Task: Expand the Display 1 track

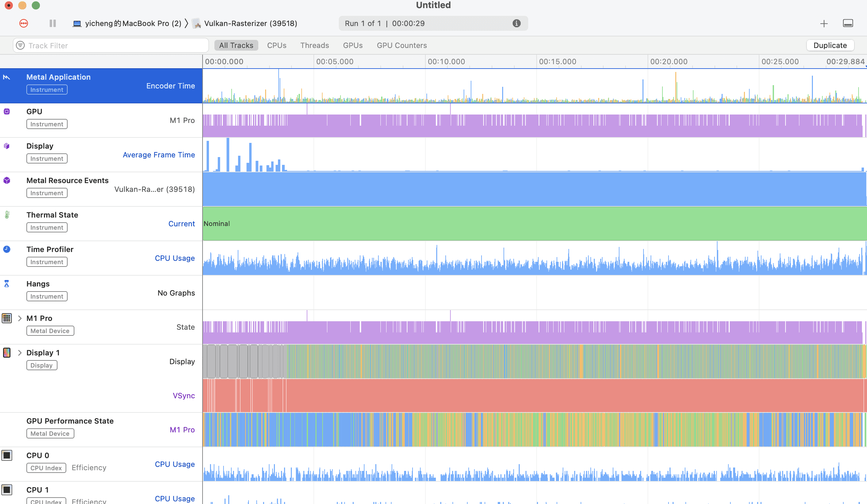Action: (x=20, y=353)
